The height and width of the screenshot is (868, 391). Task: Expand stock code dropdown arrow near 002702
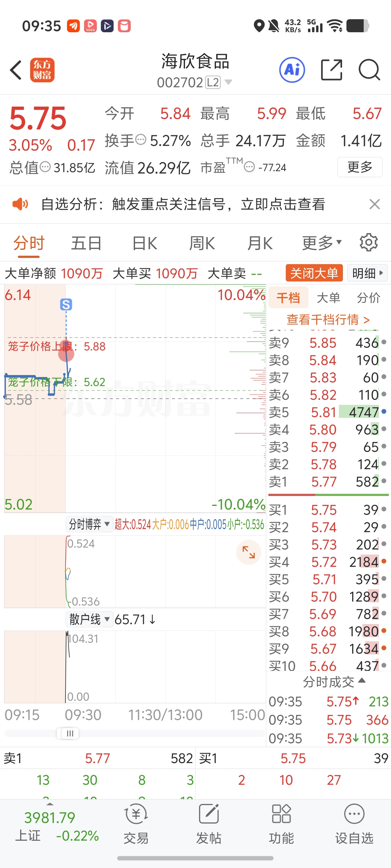point(228,82)
